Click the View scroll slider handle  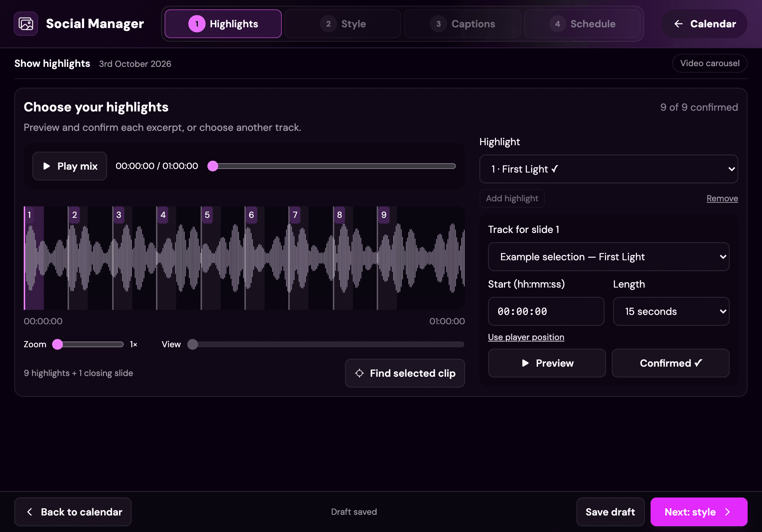(x=193, y=344)
